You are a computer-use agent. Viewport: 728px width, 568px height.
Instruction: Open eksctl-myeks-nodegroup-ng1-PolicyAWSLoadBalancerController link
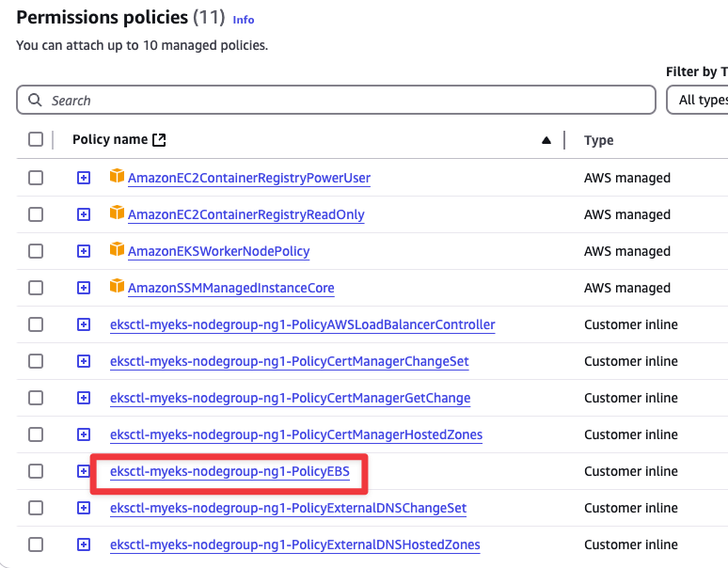tap(302, 324)
